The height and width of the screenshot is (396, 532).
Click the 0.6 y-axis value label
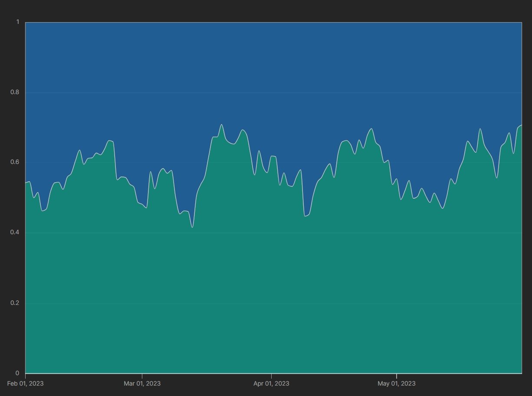[15, 162]
